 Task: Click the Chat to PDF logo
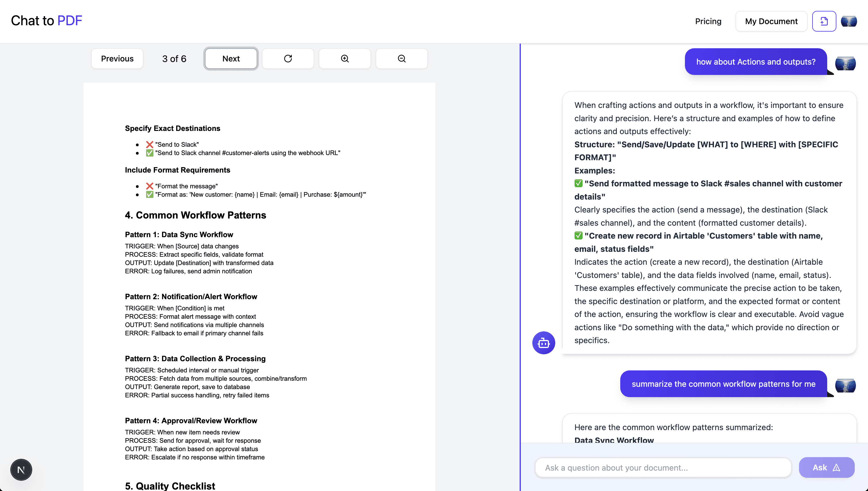pos(47,21)
